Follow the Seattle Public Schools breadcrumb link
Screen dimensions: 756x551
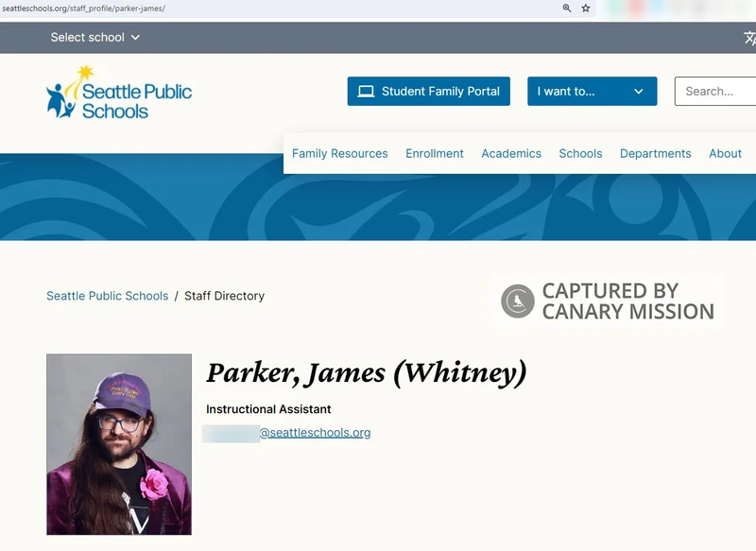[108, 296]
